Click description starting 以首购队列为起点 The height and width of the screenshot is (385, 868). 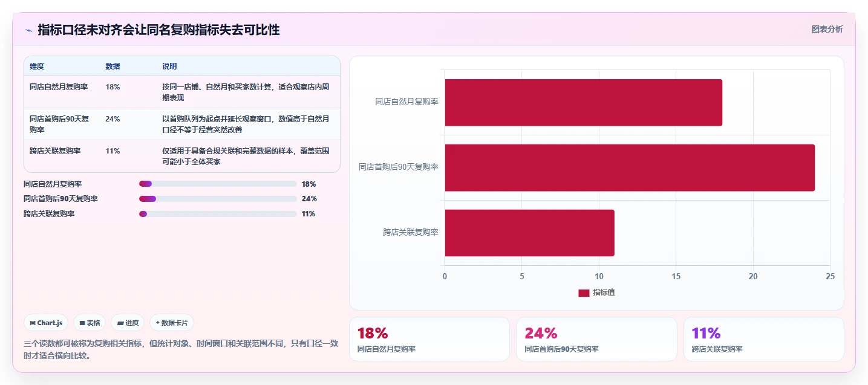click(x=247, y=124)
